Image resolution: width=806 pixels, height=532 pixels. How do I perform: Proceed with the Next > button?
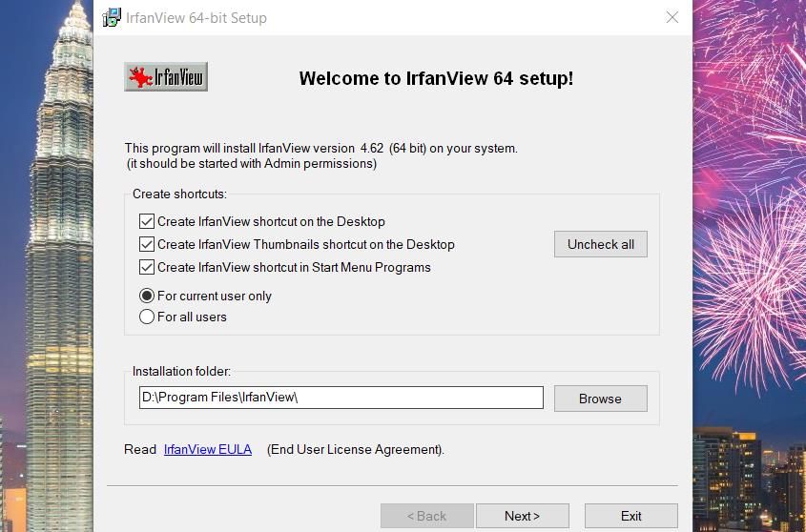coord(523,516)
